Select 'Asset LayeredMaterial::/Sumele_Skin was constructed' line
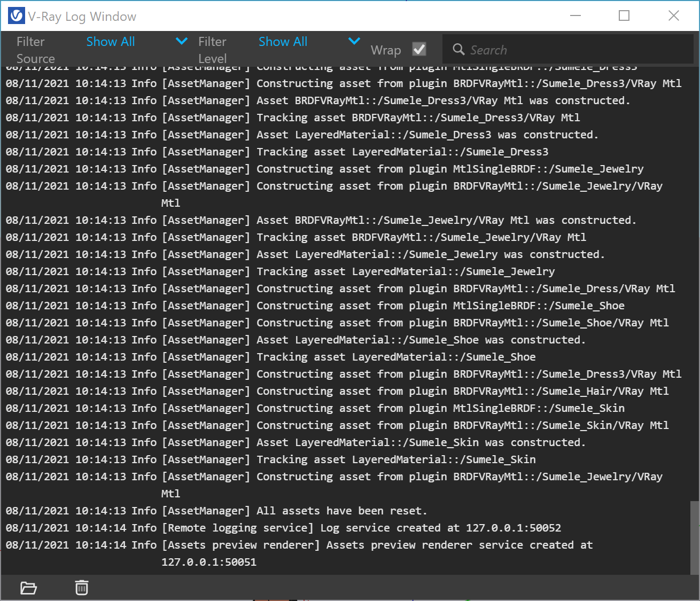Screen dimensions: 700x601 295,442
